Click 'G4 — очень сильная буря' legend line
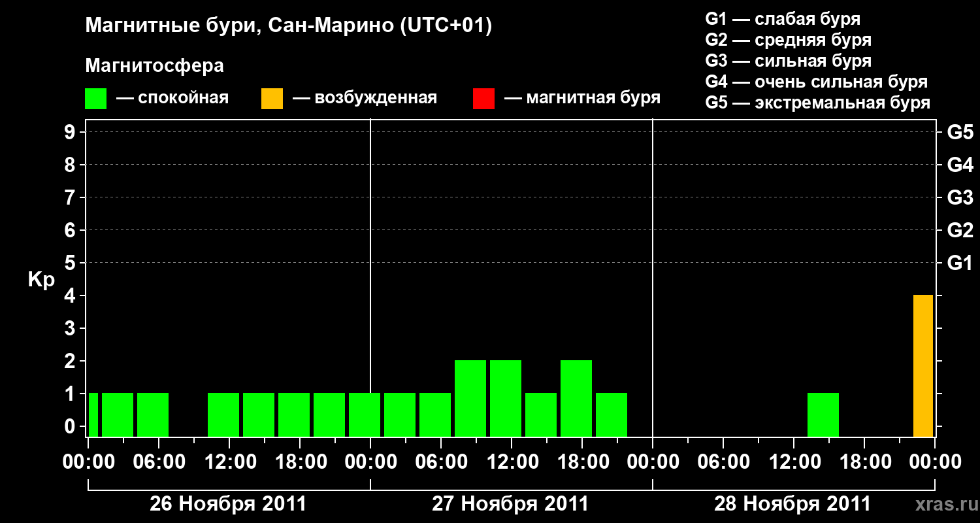The height and width of the screenshot is (523, 980). 817,82
